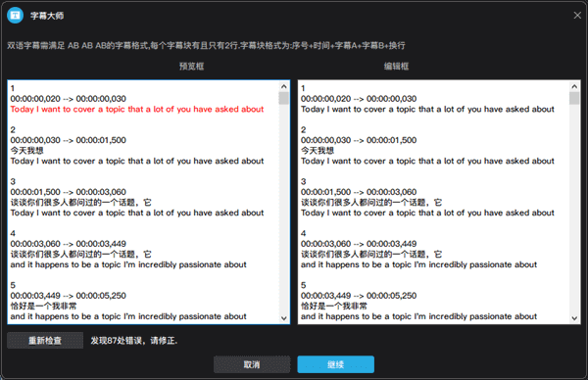The height and width of the screenshot is (380, 588).
Task: Click the 预览框 preview label
Action: [191, 67]
